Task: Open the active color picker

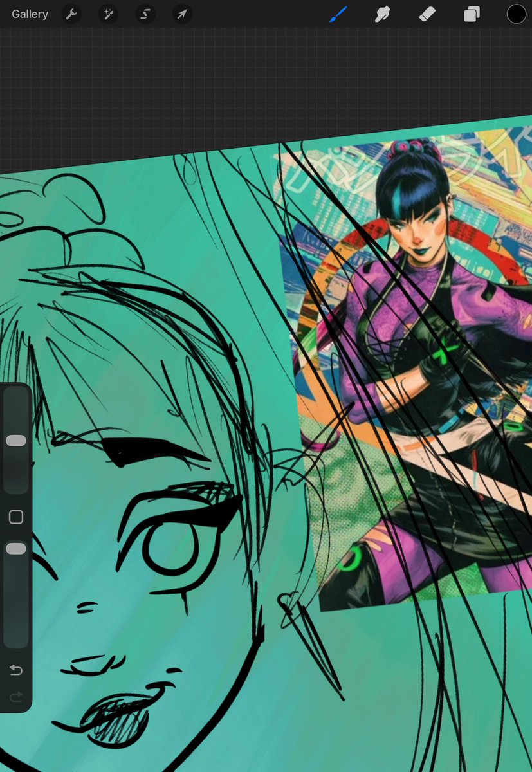Action: coord(517,14)
